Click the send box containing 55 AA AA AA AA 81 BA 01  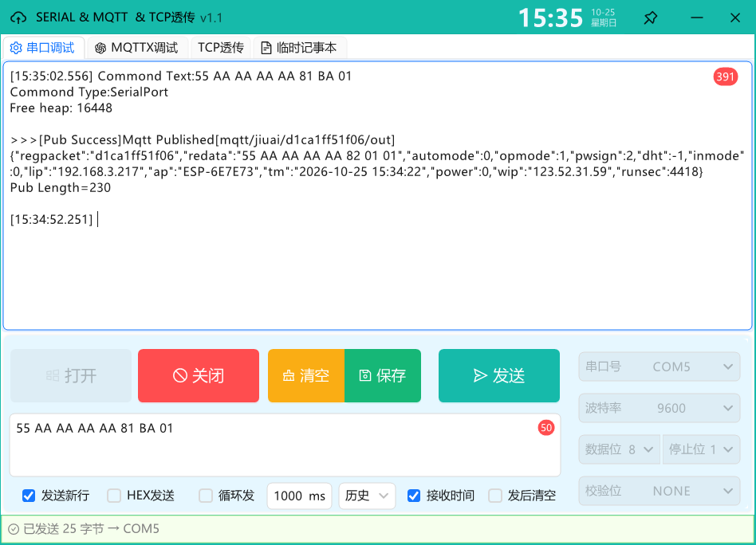285,445
